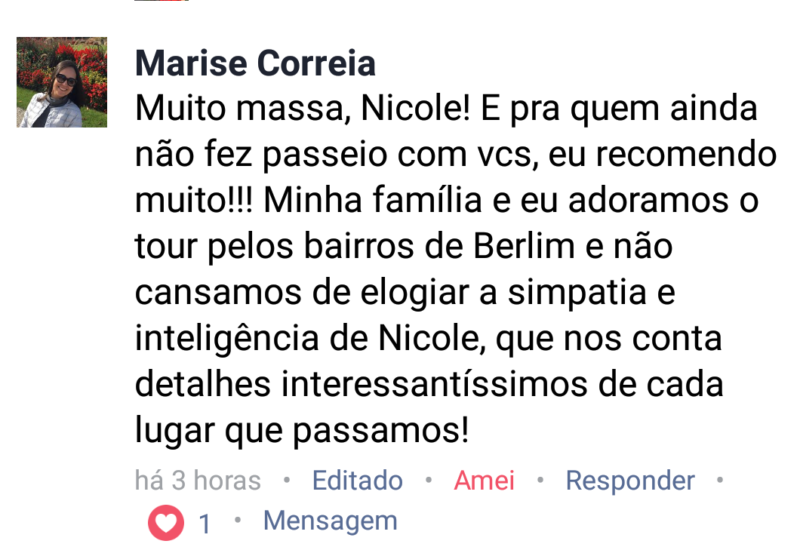Reply using the 'Responder' link
Screen dimensions: 800x550
[630, 480]
